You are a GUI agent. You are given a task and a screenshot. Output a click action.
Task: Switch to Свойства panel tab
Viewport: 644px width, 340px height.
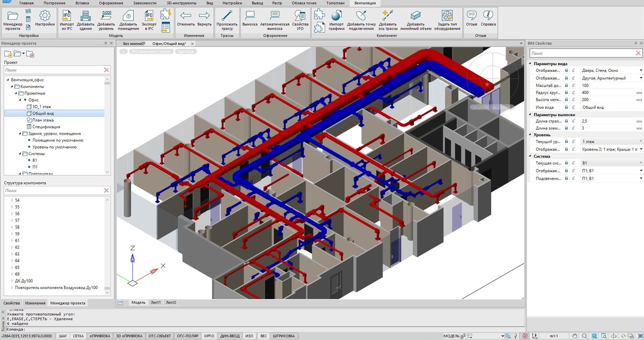coord(12,303)
